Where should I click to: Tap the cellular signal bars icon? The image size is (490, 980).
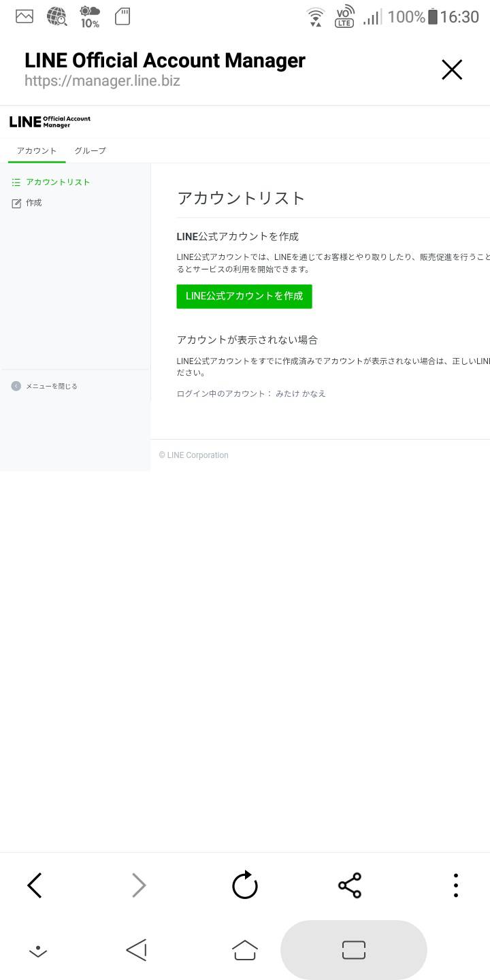[372, 16]
